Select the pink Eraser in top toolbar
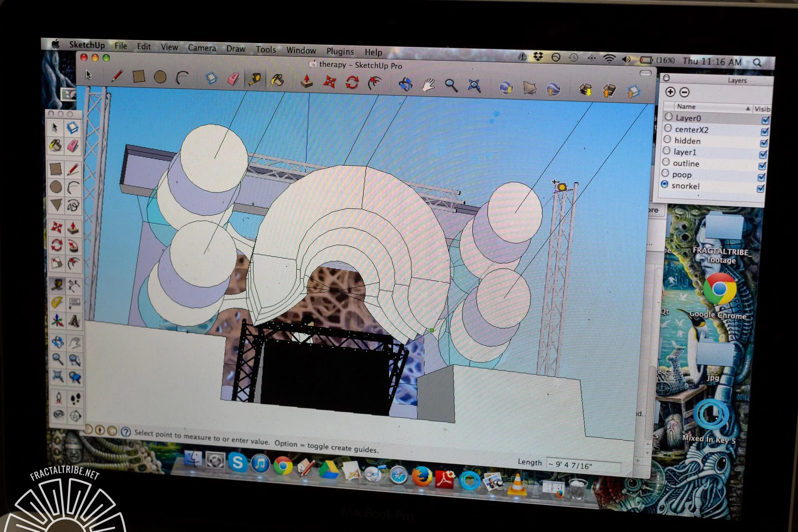The height and width of the screenshot is (532, 798). pos(233,79)
